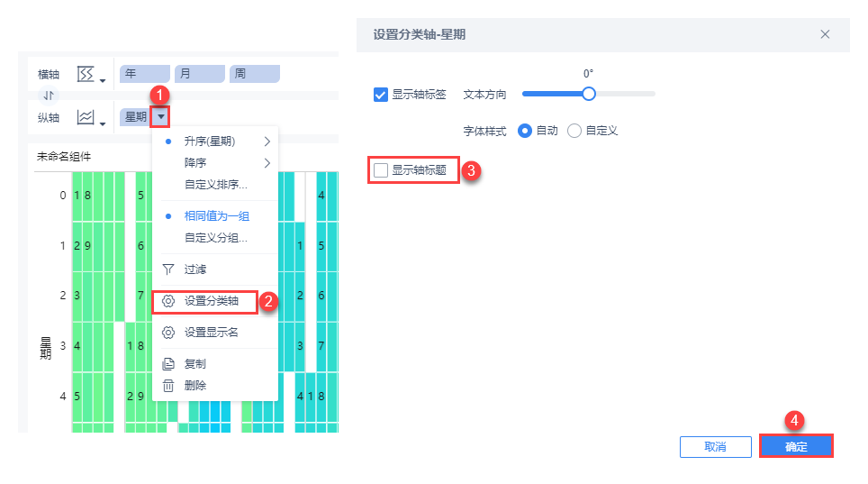Click the 取消 button
Image resolution: width=868 pixels, height=484 pixels.
click(715, 446)
